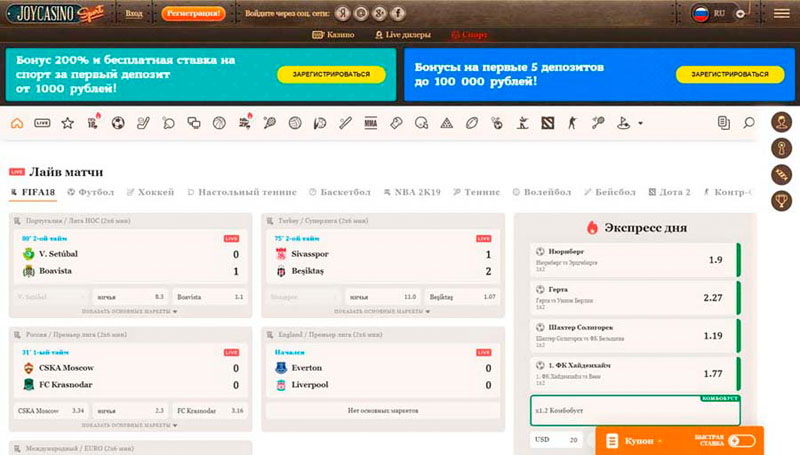Expand main markets under Sivasspor match

tap(382, 311)
